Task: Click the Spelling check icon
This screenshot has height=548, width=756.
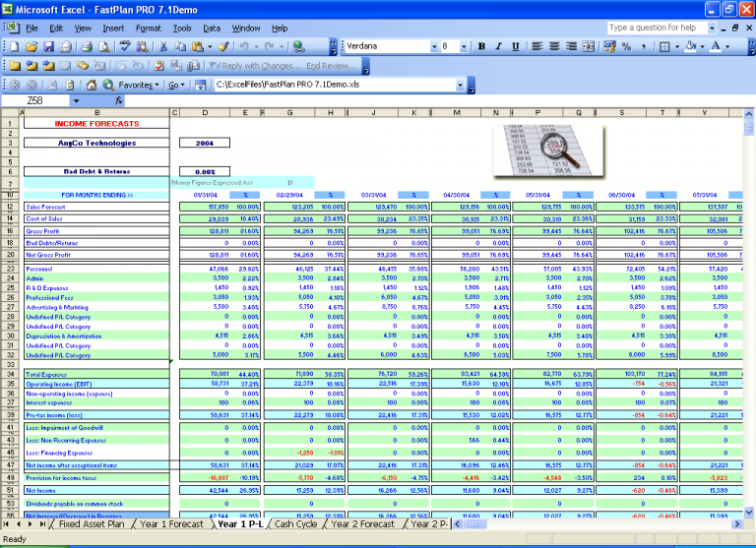Action: (x=126, y=46)
